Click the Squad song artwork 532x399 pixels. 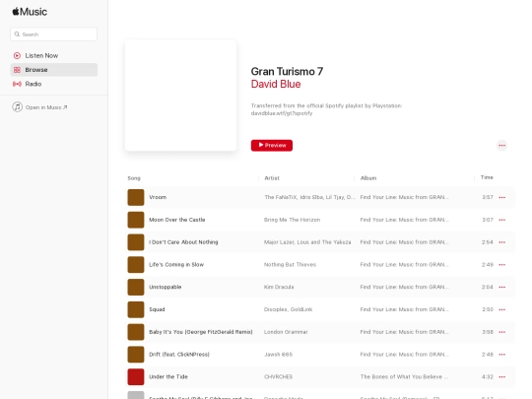coord(136,309)
